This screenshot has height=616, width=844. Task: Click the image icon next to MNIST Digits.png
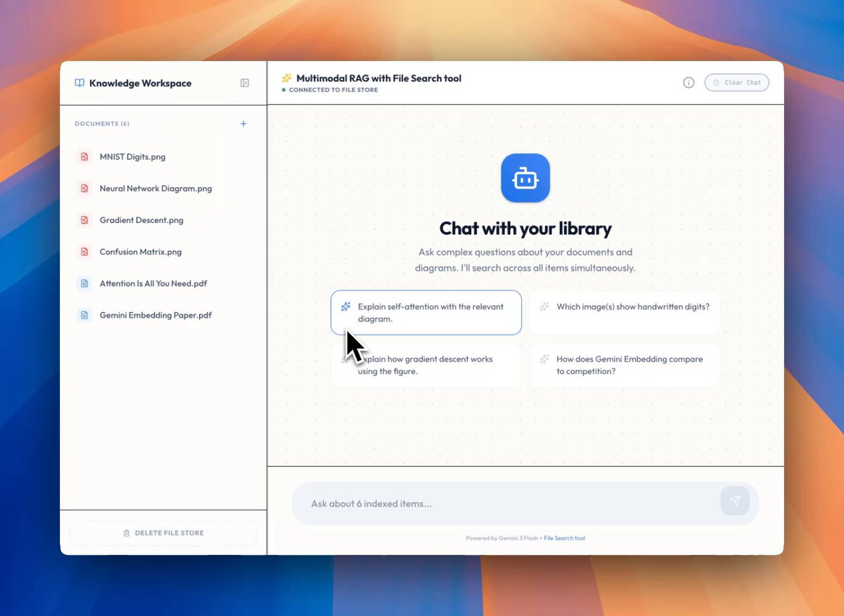(84, 157)
